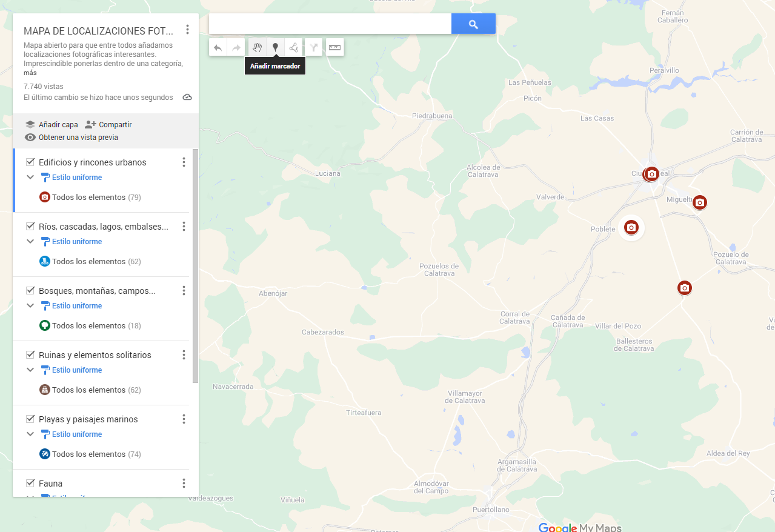Open options menu for Ríos, cascadas, lagos layer
This screenshot has width=775, height=532.
tap(184, 227)
